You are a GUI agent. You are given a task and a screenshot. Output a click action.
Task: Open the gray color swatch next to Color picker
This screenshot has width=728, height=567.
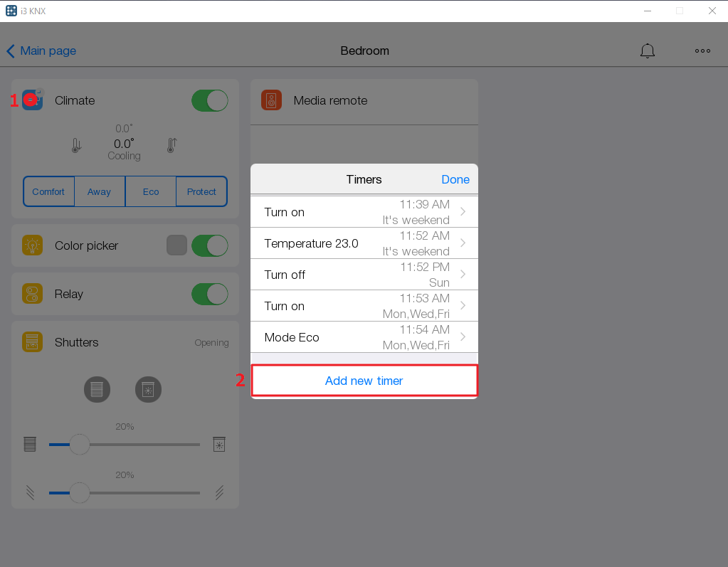pyautogui.click(x=176, y=245)
